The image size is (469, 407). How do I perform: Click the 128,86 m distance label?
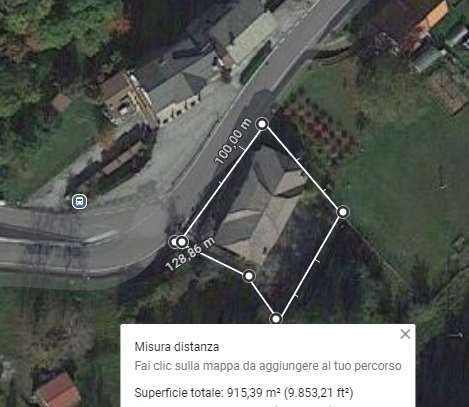pyautogui.click(x=190, y=254)
